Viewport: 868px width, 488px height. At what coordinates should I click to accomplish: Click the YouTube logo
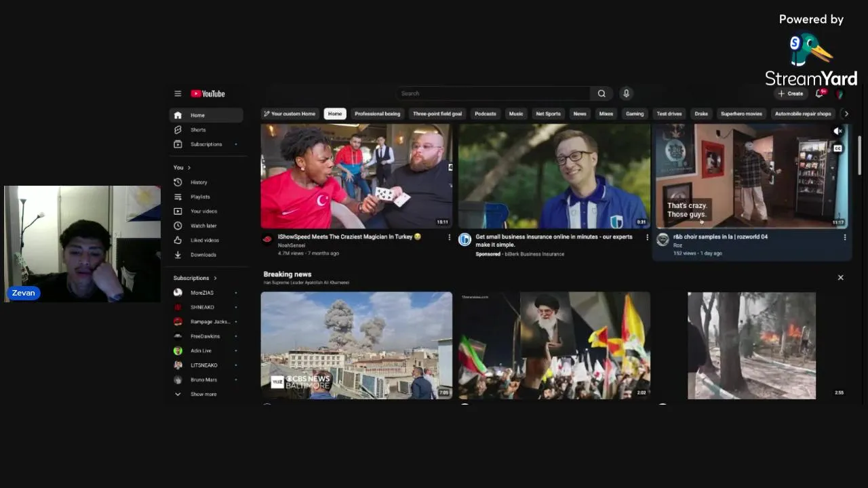tap(208, 94)
